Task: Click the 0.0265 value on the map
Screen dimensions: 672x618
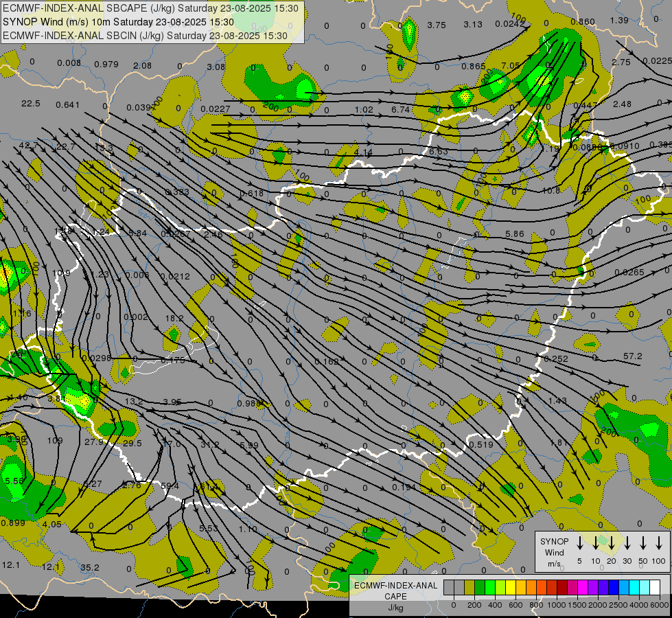Action: 629,273
